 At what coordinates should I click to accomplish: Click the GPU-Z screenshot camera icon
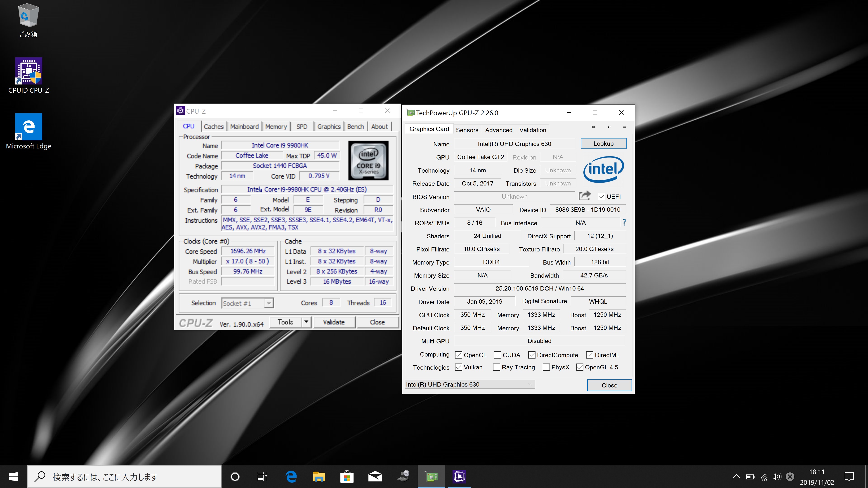point(593,127)
